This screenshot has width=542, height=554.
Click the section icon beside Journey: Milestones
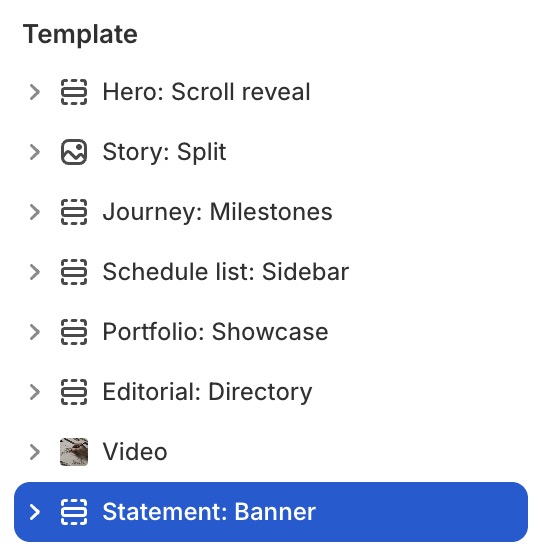pos(74,212)
